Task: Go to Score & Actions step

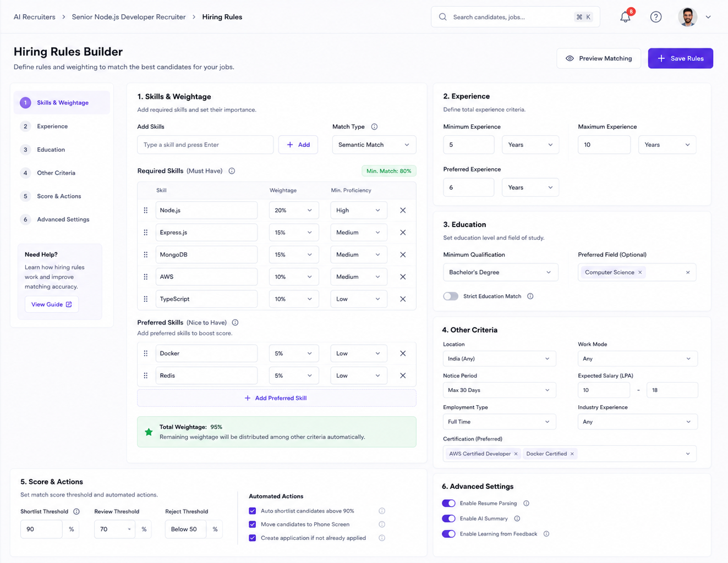Action: click(62, 196)
